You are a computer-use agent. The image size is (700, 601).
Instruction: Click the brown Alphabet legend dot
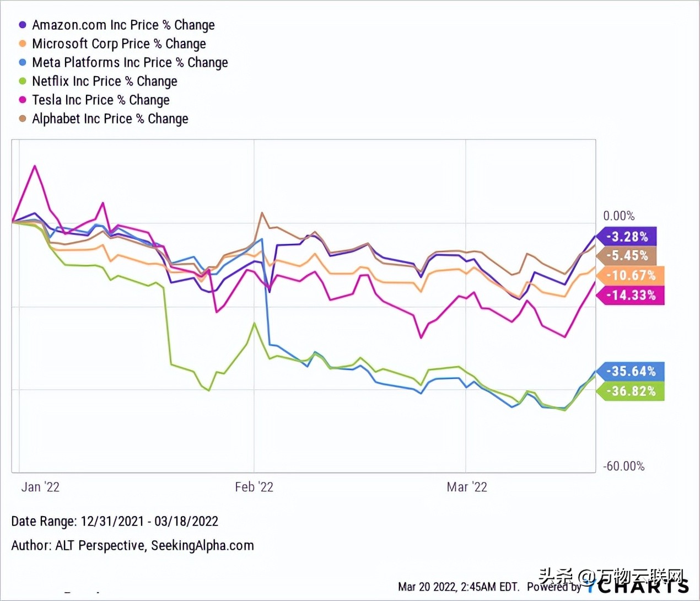pos(23,119)
